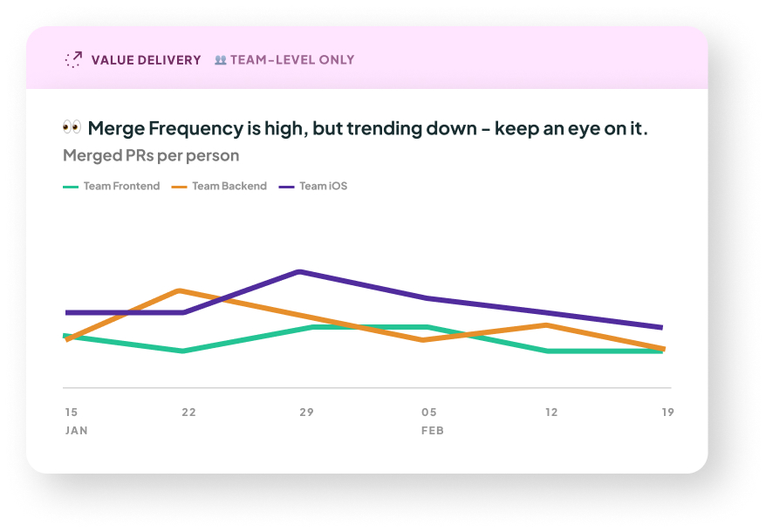This screenshot has width=766, height=532.
Task: Open the VALUE DELIVERY category label
Action: pyautogui.click(x=146, y=60)
